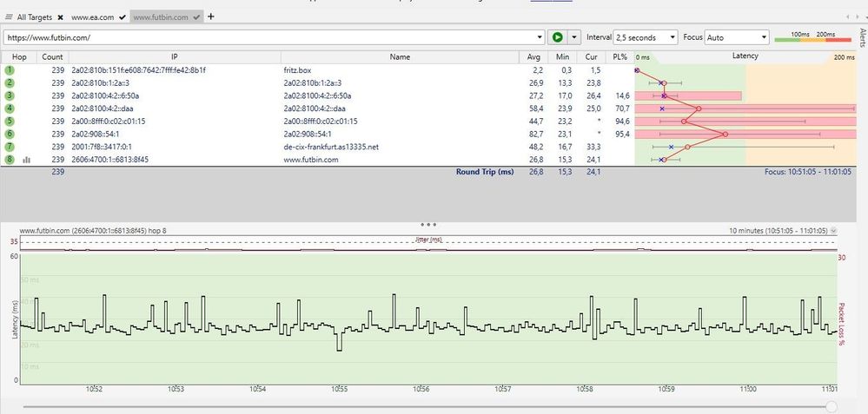
Task: Sort by the Hop column header
Action: click(x=19, y=57)
